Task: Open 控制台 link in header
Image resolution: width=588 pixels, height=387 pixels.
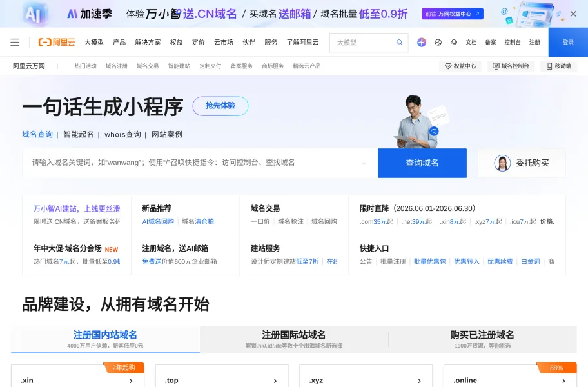Action: coord(513,43)
